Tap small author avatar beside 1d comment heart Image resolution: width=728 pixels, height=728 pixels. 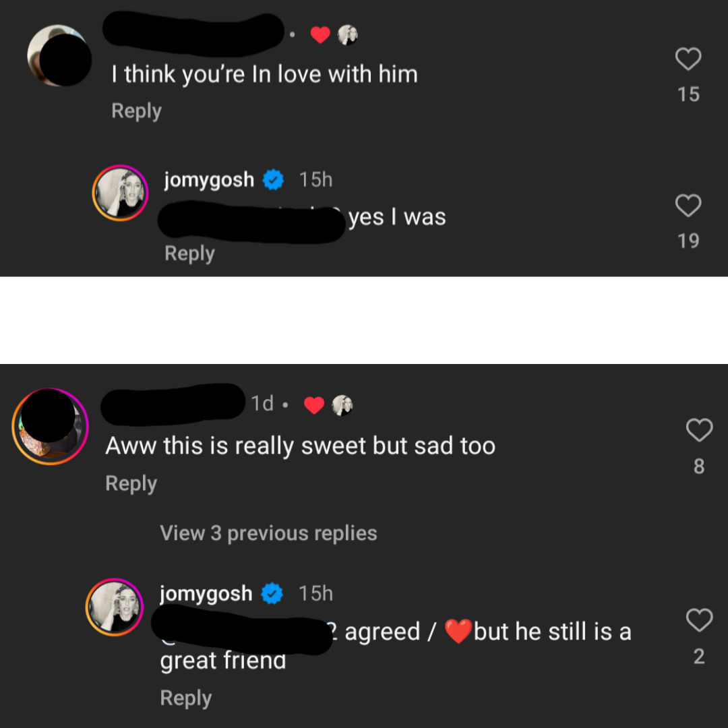click(x=342, y=405)
